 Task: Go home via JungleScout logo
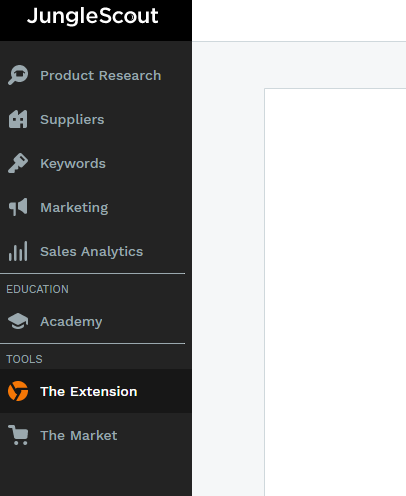[x=93, y=16]
